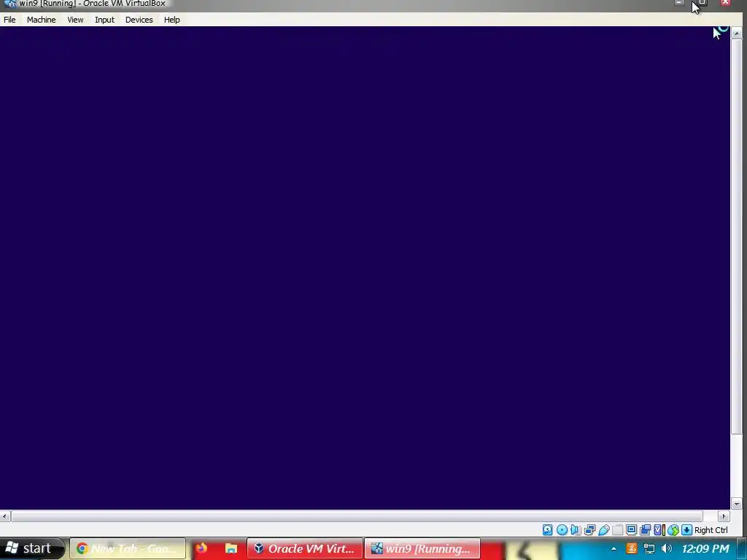Viewport: 747px width, 560px height.
Task: Minimize the VirtualBox window
Action: tap(679, 3)
